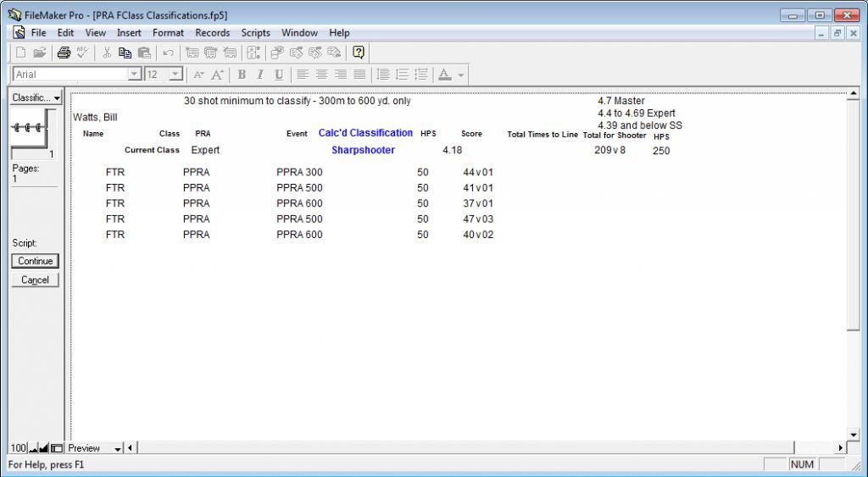Image resolution: width=868 pixels, height=477 pixels.
Task: Click the vertical scrollbar down arrow
Action: coord(853,435)
